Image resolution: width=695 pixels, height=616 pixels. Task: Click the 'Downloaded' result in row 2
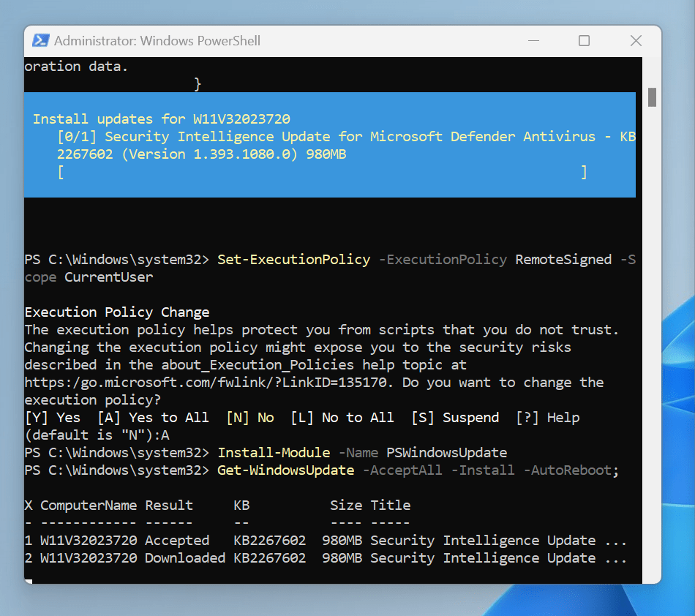185,557
